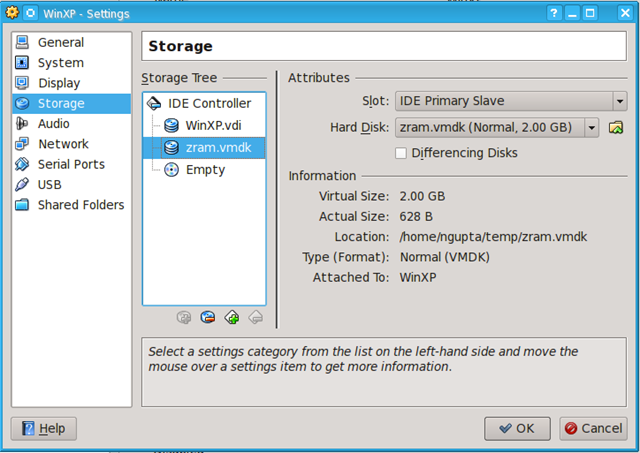This screenshot has height=453, width=640.
Task: Click the General monitor icon
Action: tap(22, 42)
